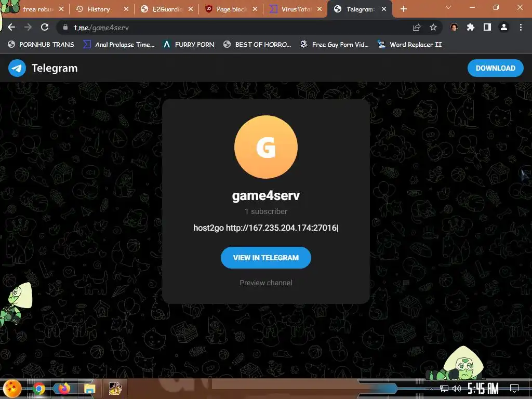
Task: Open the Start orb on taskbar
Action: 12,389
